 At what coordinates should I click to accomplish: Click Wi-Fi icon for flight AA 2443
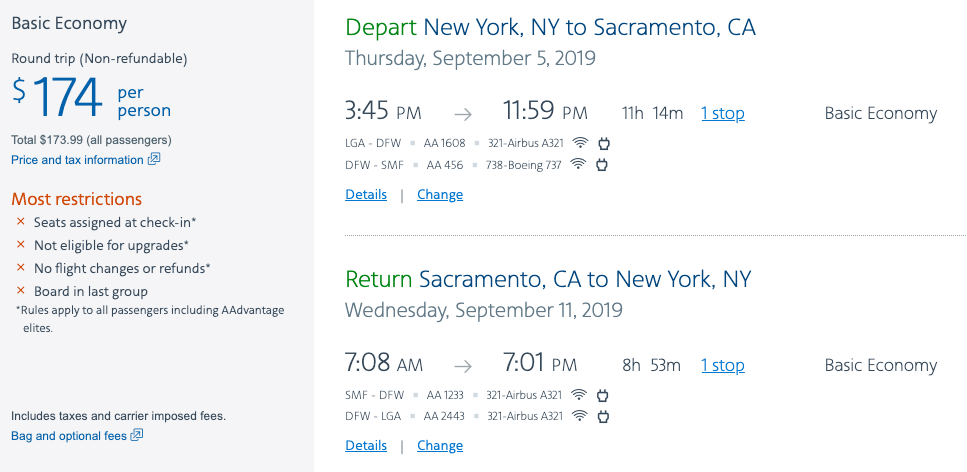point(580,415)
